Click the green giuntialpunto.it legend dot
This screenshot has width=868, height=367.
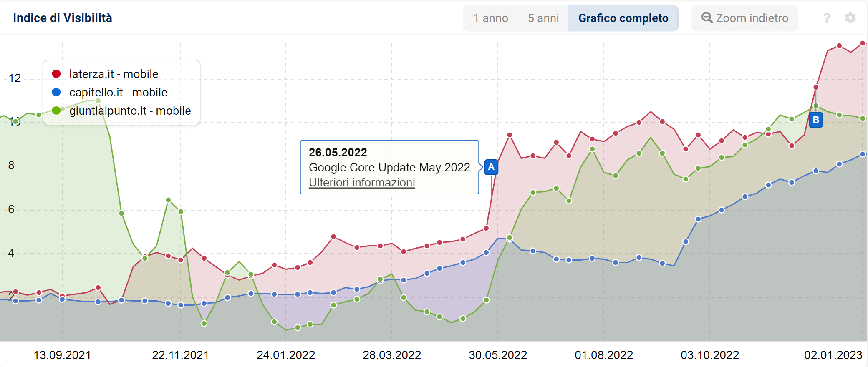click(56, 111)
